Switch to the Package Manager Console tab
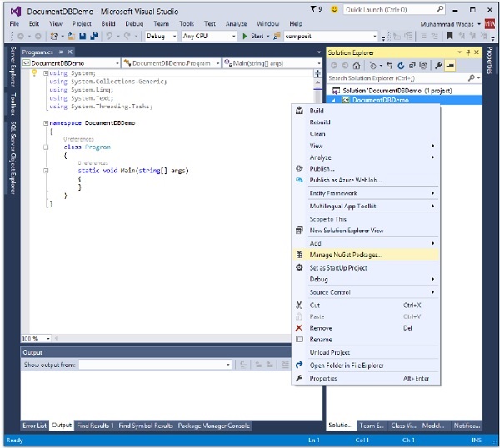Image resolution: width=500 pixels, height=448 pixels. pos(214,426)
